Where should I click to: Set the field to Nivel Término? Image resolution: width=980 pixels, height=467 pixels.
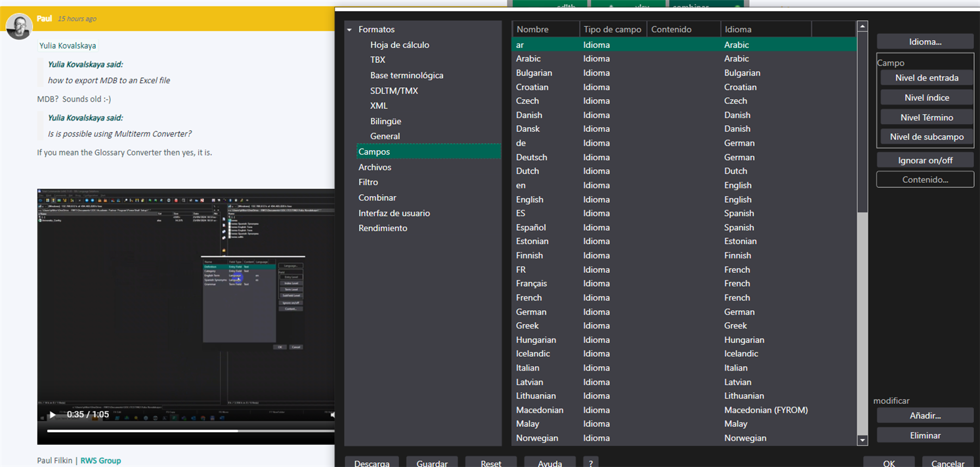click(x=926, y=117)
